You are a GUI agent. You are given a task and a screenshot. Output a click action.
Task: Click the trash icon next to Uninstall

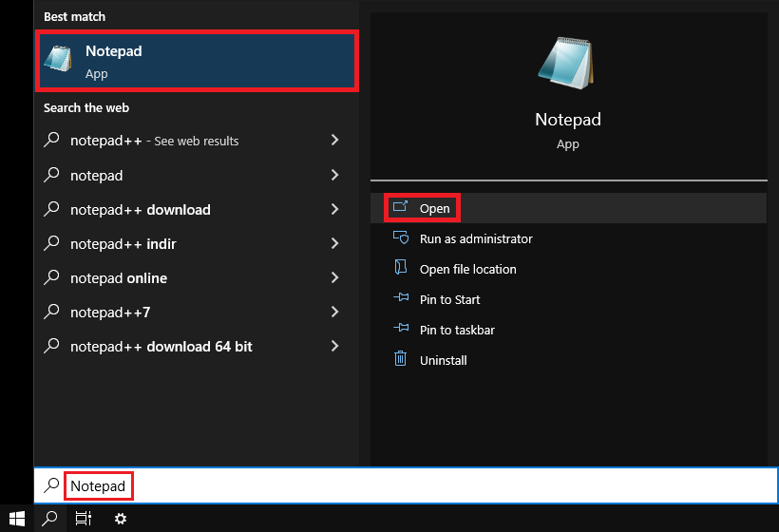401,358
